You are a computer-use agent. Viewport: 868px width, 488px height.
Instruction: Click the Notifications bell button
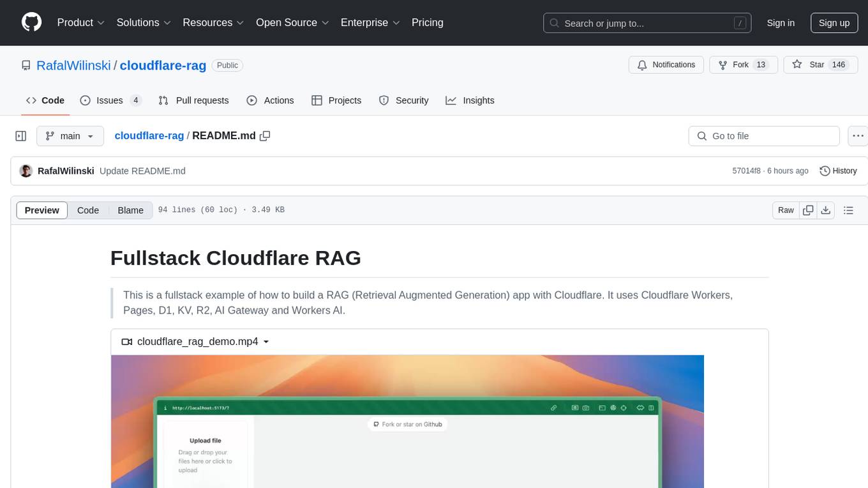[x=666, y=65]
